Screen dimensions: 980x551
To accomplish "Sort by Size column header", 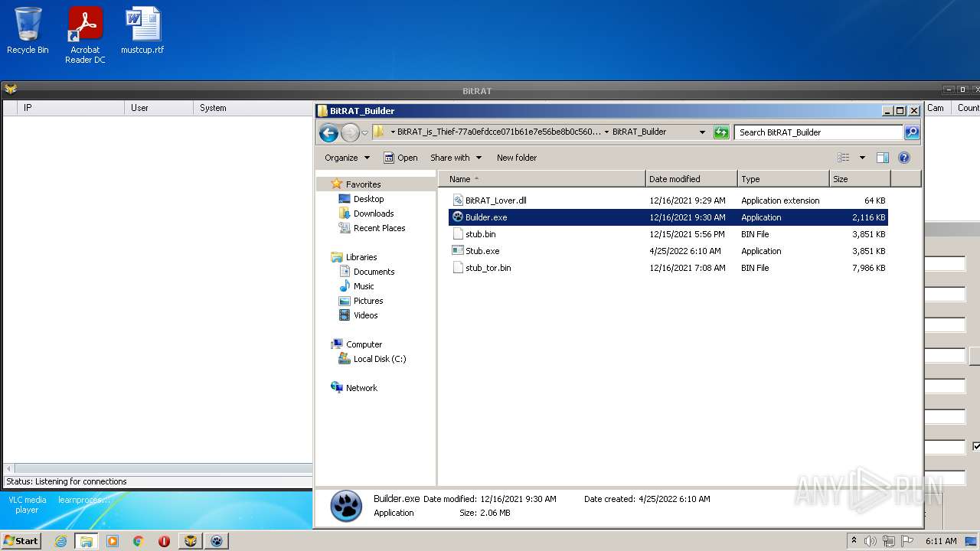I will (x=860, y=179).
